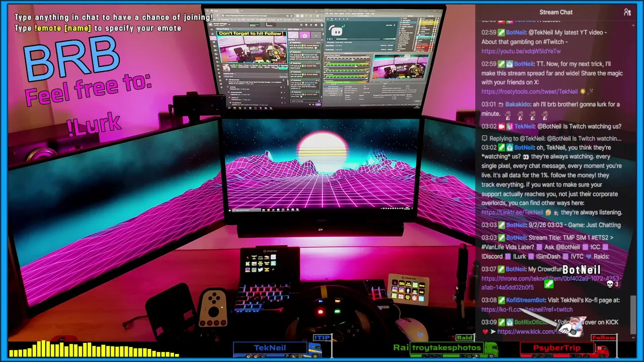Click 'Don't forget to hit Follow!' banner
This screenshot has width=644, height=362.
pyautogui.click(x=252, y=34)
